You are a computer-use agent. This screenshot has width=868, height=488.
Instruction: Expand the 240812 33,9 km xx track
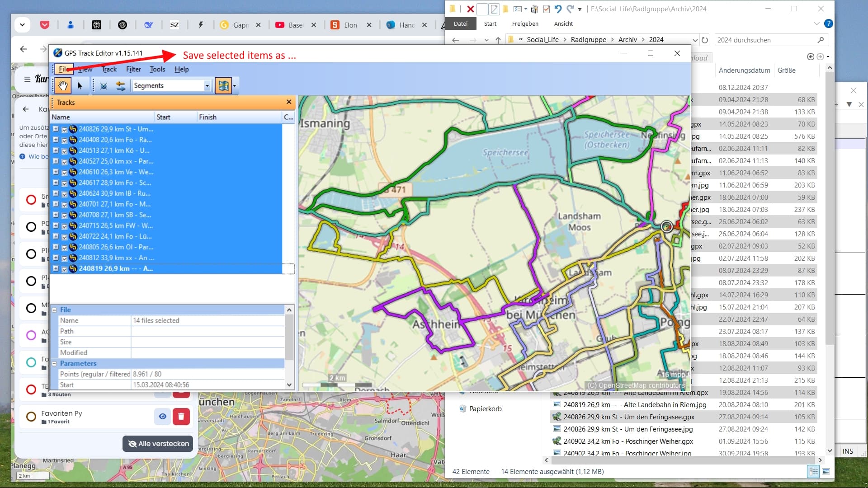(56, 258)
